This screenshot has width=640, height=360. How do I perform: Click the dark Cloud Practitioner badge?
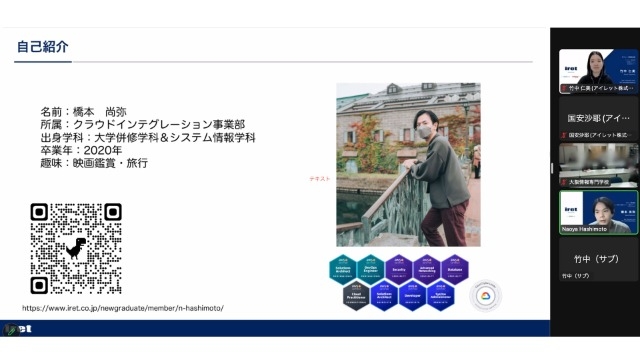tap(356, 296)
